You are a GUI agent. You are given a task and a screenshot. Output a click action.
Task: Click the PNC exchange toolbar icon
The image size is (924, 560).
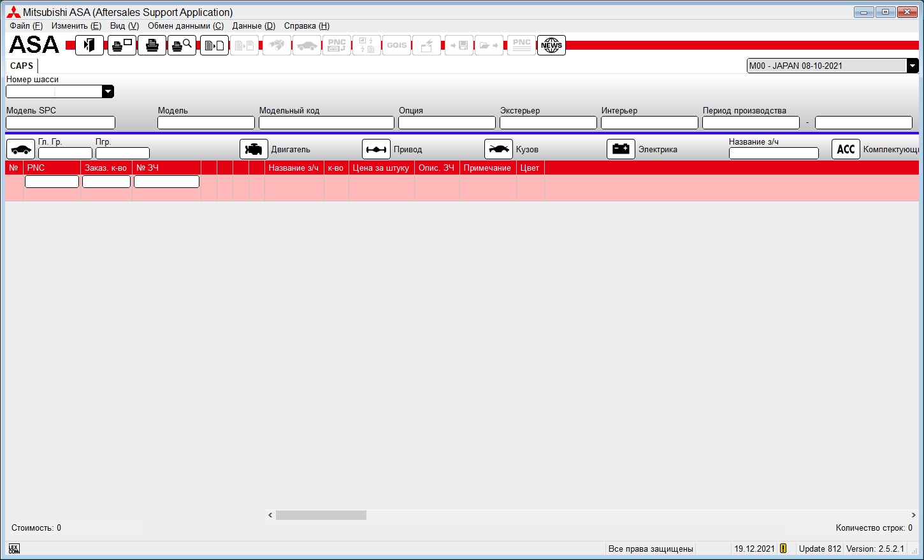(336, 45)
